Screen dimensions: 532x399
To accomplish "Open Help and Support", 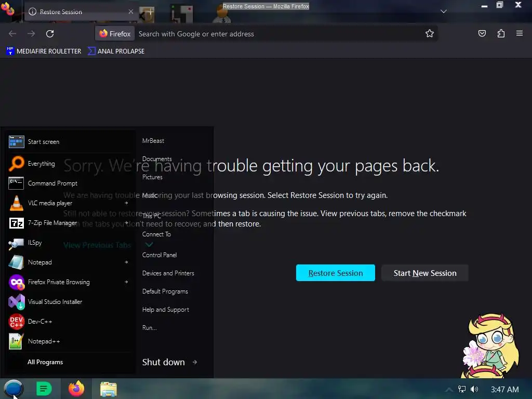I will (166, 310).
